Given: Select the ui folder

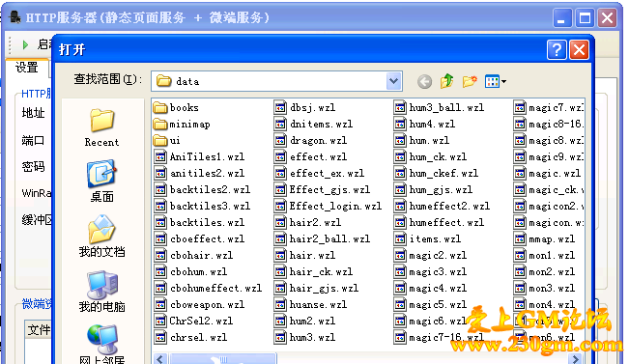Looking at the screenshot, I should coord(167,141).
